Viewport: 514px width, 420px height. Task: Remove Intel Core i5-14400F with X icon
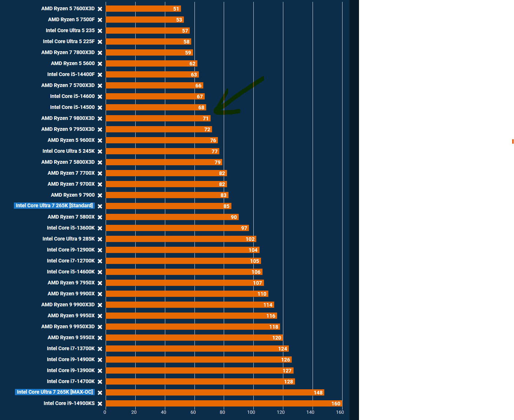coord(100,75)
